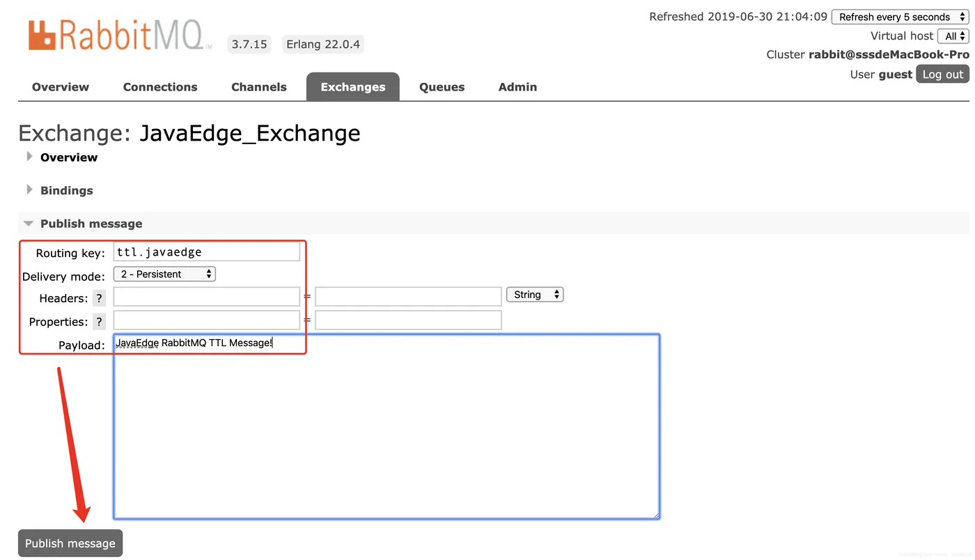This screenshot has width=975, height=560.
Task: Switch to the Exchanges tab
Action: (353, 87)
